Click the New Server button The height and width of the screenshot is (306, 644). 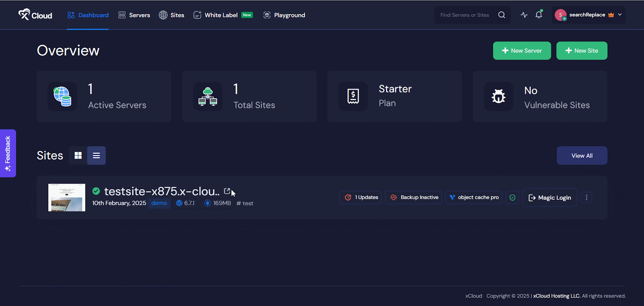pos(522,51)
